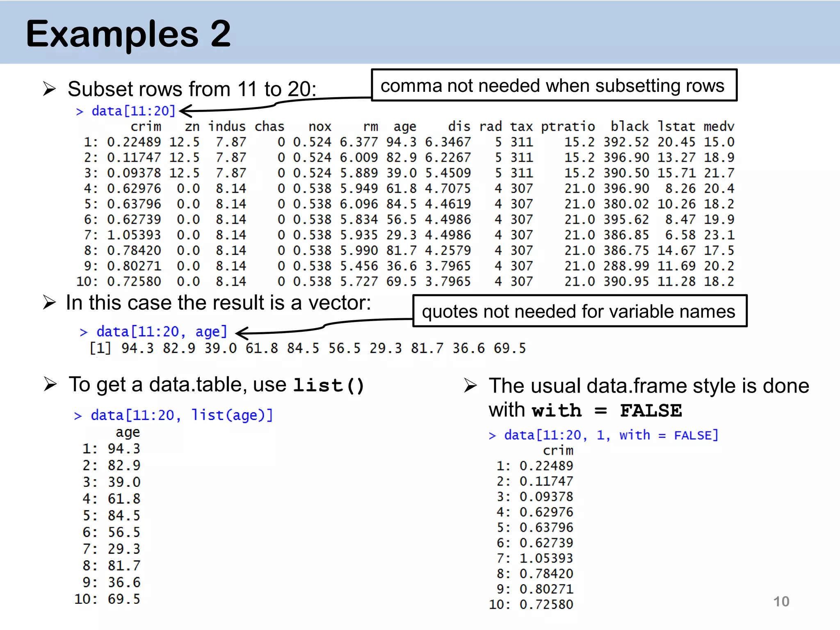Click the 'black' column header
This screenshot has width=840, height=630.
tap(630, 126)
